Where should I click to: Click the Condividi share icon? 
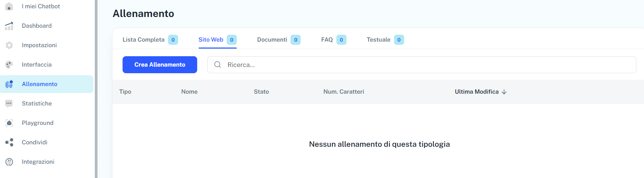click(9, 143)
